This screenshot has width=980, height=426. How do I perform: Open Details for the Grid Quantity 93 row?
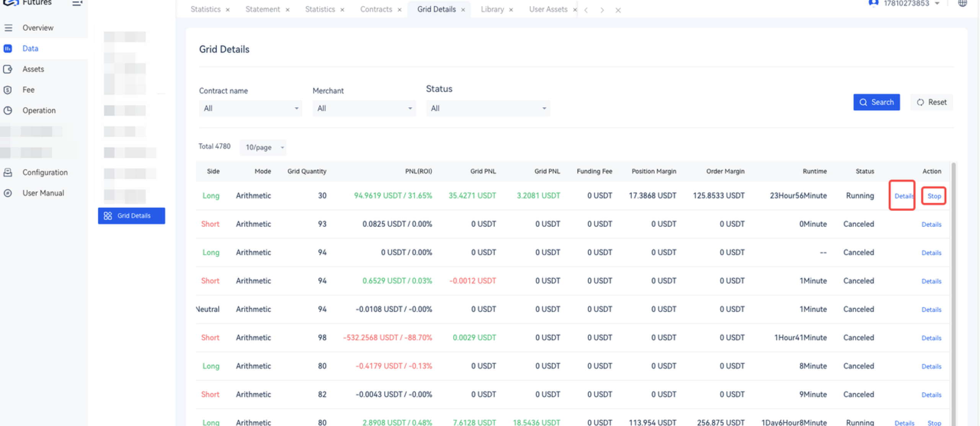(931, 224)
